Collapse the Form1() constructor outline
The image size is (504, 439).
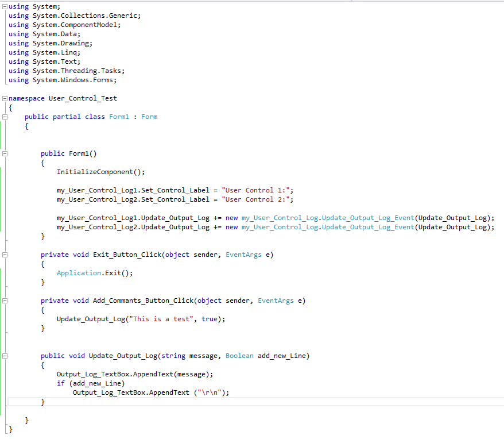click(x=5, y=153)
